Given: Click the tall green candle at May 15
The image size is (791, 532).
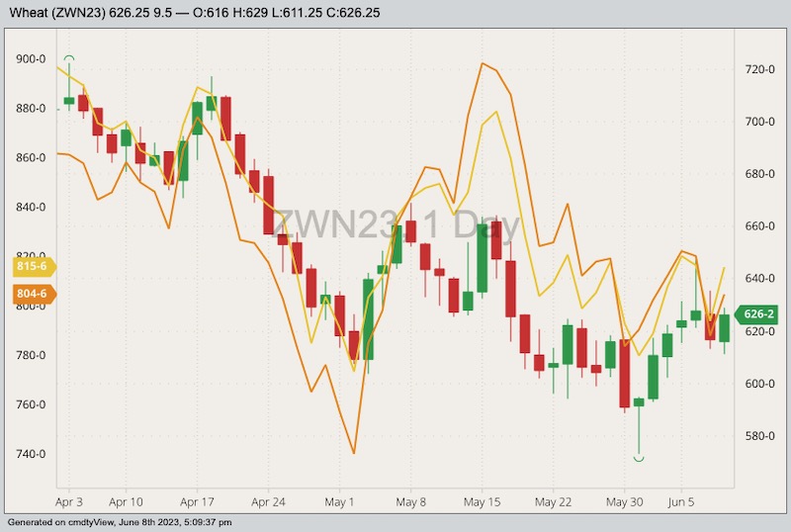Looking at the screenshot, I should pos(482,258).
